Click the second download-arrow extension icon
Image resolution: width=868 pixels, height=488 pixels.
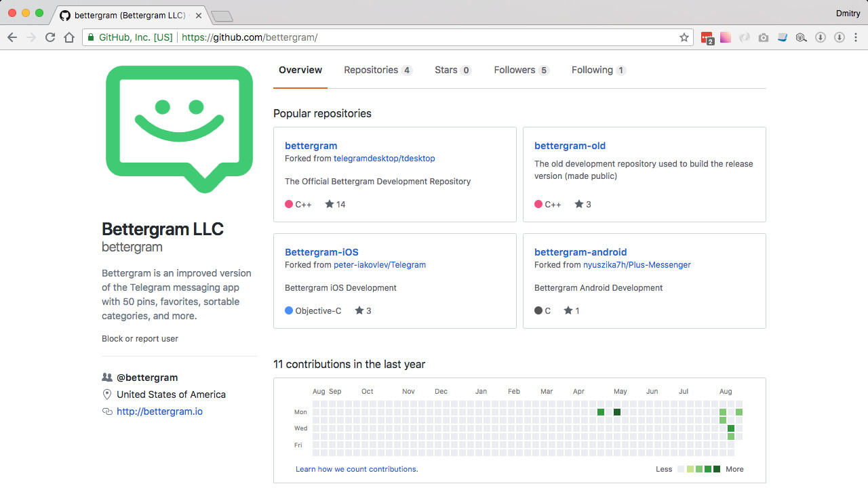[839, 37]
